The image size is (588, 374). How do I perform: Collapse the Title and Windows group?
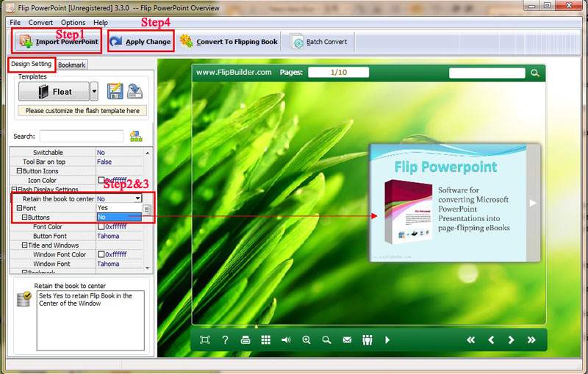[x=24, y=245]
